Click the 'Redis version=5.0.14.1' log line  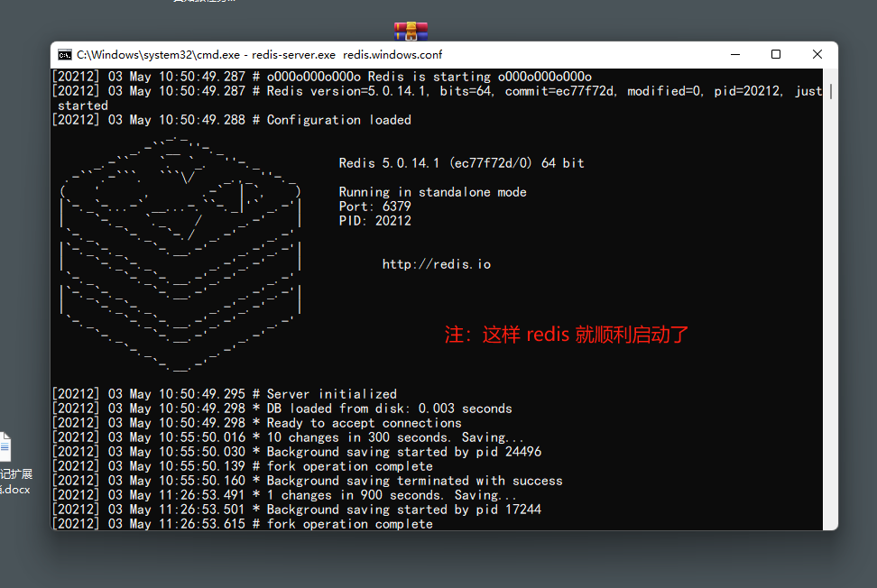(437, 97)
